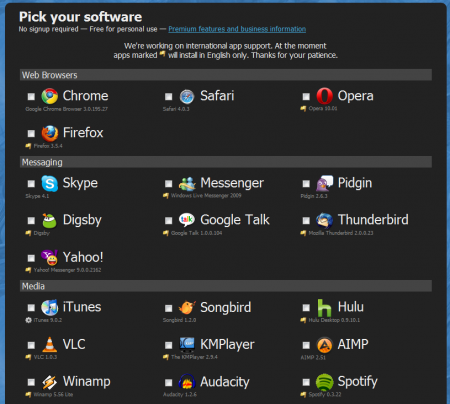Viewport: 450px width, 404px height.
Task: Click the Firefox fox icon
Action: [x=49, y=133]
